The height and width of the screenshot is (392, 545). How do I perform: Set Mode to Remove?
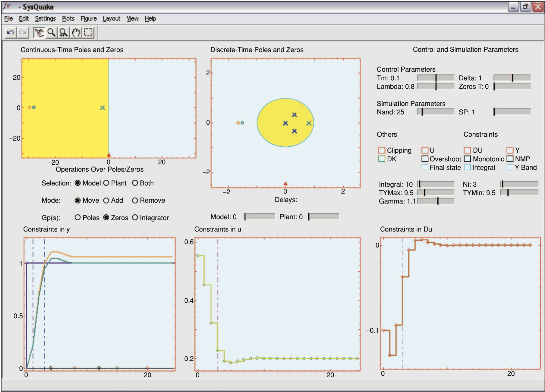[135, 201]
